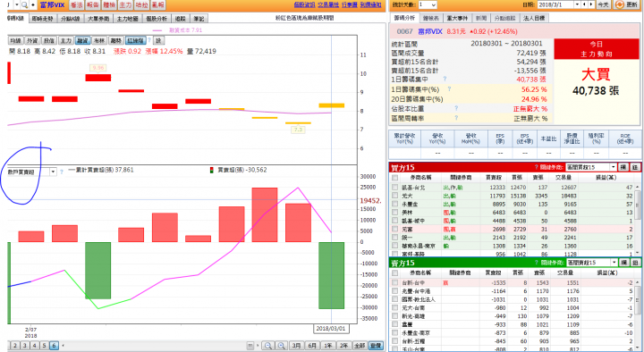The image size is (644, 352).
Task: Toggle the 均線 overlay button
Action: click(x=15, y=40)
